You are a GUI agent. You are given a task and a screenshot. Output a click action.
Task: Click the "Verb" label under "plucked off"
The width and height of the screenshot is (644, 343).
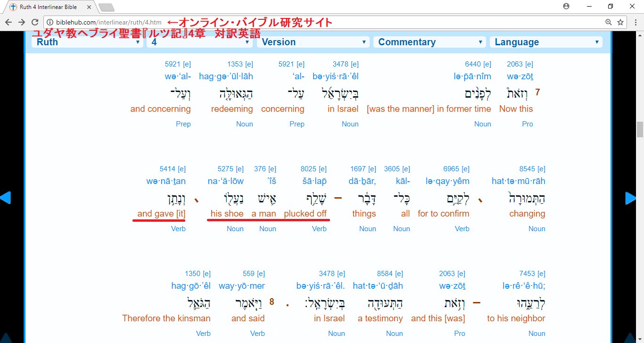click(319, 229)
